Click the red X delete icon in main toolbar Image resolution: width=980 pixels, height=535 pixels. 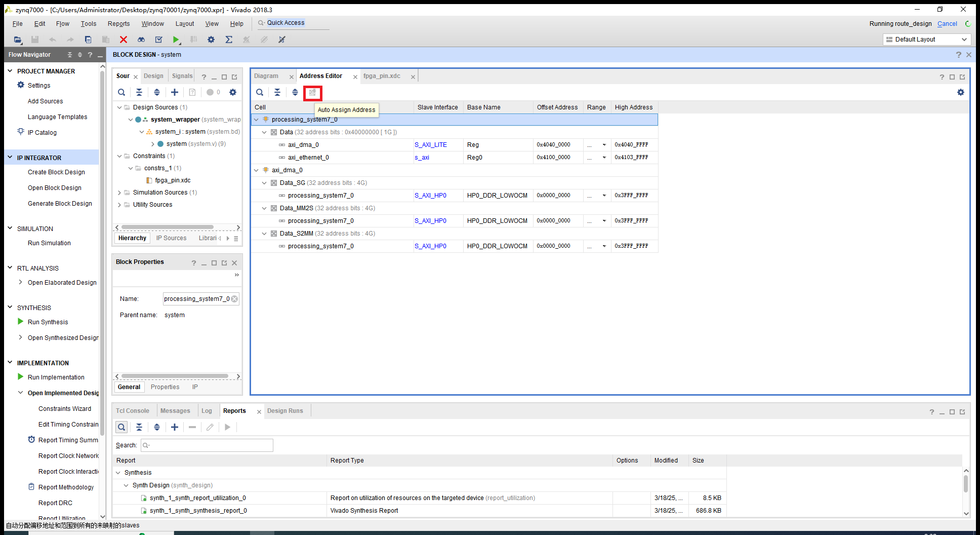pos(123,40)
